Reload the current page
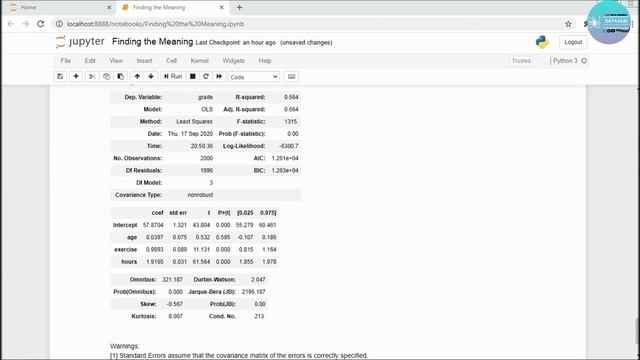Image resolution: width=640 pixels, height=360 pixels. click(x=40, y=24)
